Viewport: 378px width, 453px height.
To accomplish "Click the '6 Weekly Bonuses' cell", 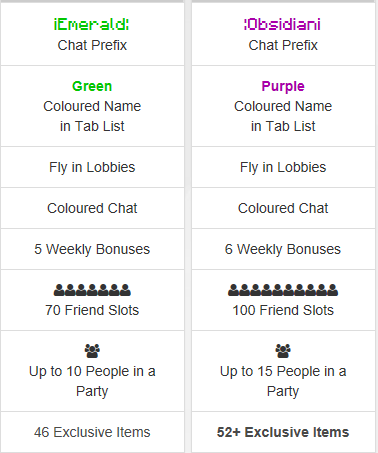I will pyautogui.click(x=283, y=249).
